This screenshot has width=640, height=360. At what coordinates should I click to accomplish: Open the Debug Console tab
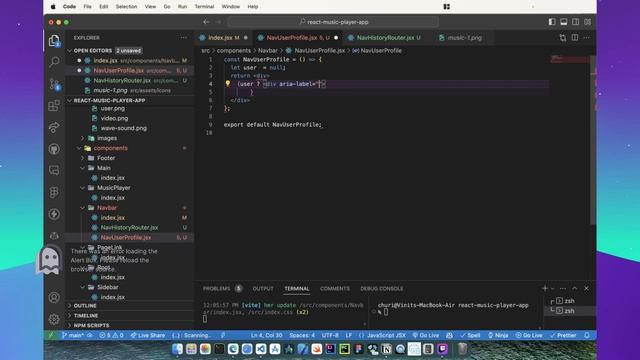[x=382, y=289]
